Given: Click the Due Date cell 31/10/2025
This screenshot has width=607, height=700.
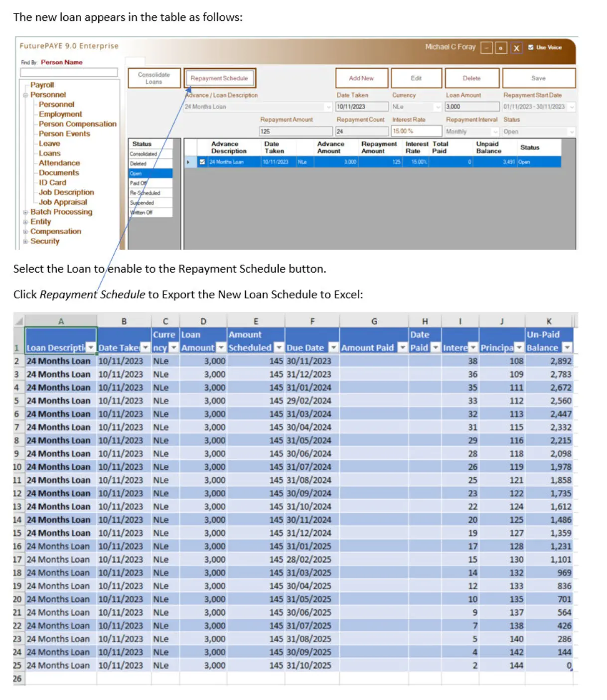Looking at the screenshot, I should tap(312, 666).
